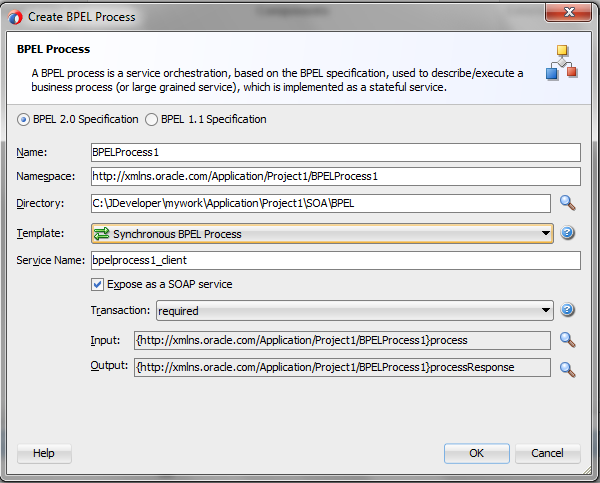Open the Transaction dropdown list
Screen dimensions: 600x483
(355, 310)
